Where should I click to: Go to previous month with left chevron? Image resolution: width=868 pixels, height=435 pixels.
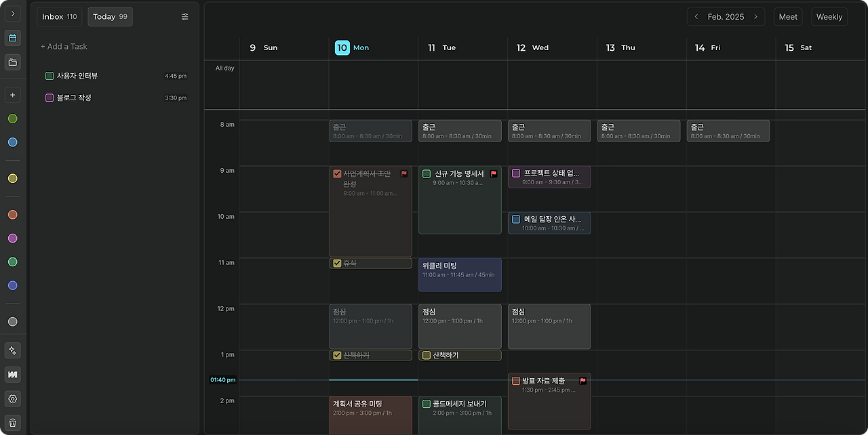(696, 17)
